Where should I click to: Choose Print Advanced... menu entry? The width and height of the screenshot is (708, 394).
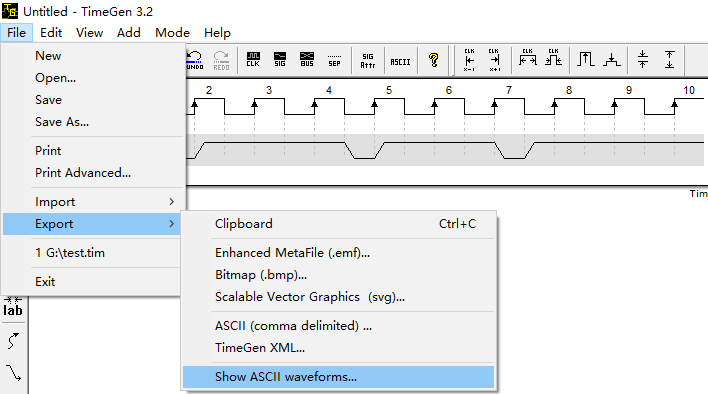pyautogui.click(x=93, y=173)
